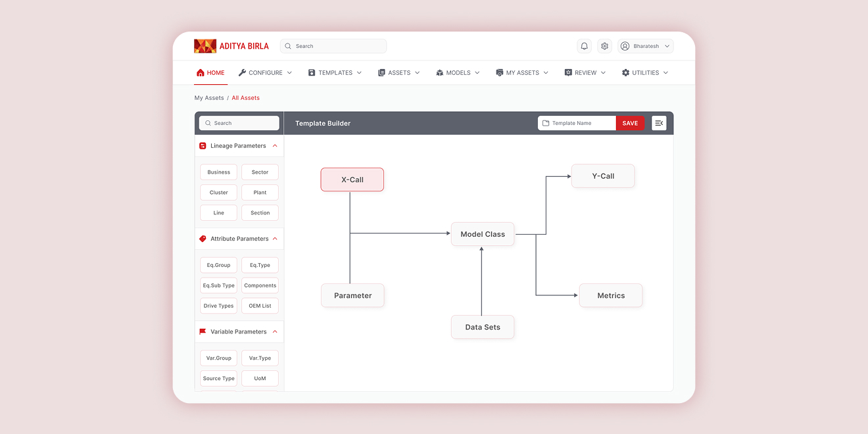Pick the Business lineage parameter chip

coord(218,172)
